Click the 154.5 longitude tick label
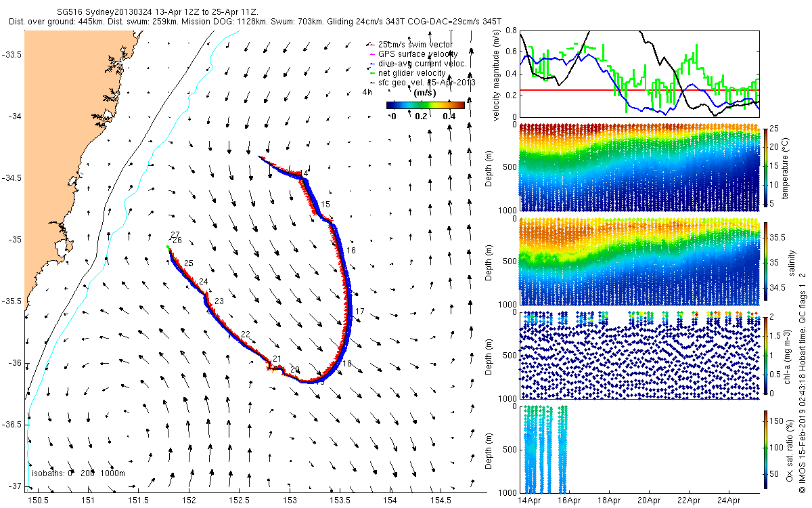The width and height of the screenshot is (812, 508). pos(440,501)
